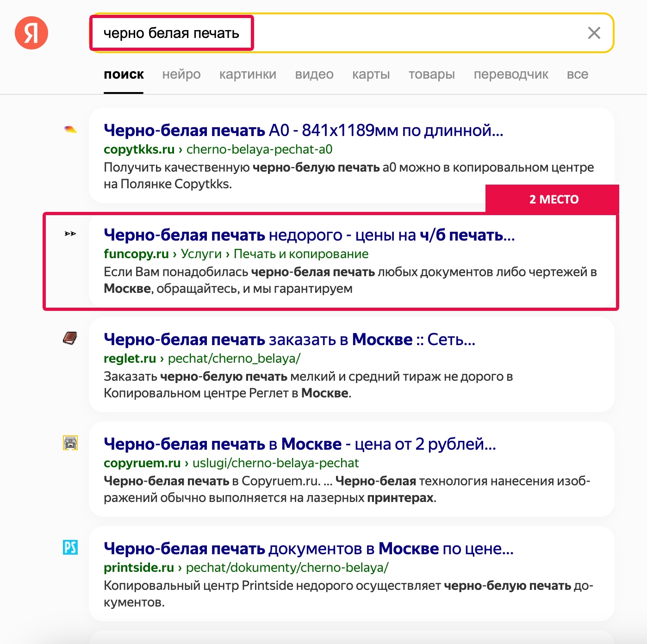Image resolution: width=647 pixels, height=644 pixels.
Task: Click the funcopy.ru favicon
Action: pos(70,234)
